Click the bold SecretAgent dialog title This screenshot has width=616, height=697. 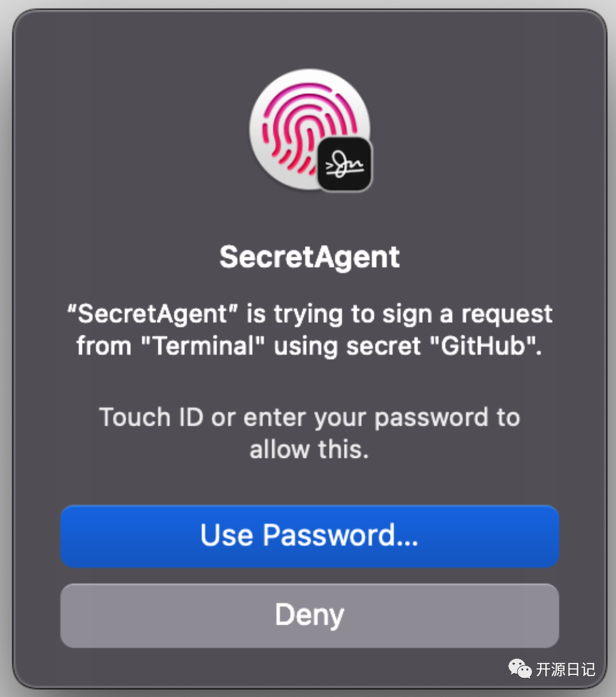coord(310,257)
